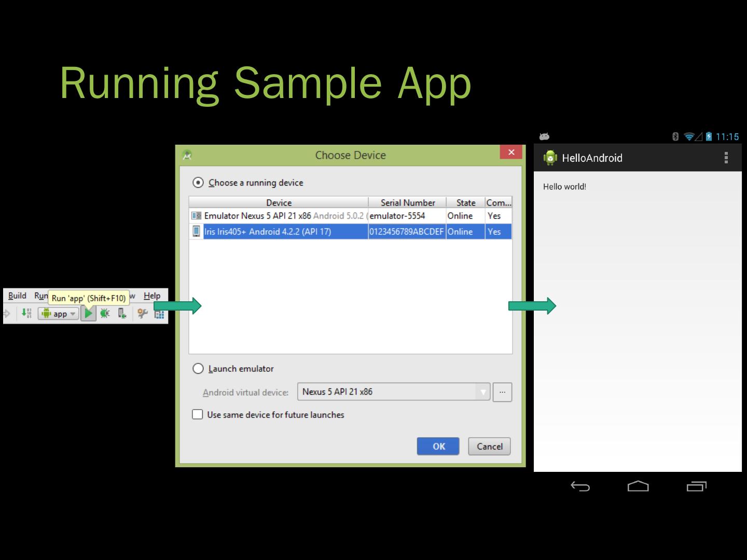Click serial number 'emulator-5554'

pos(397,216)
